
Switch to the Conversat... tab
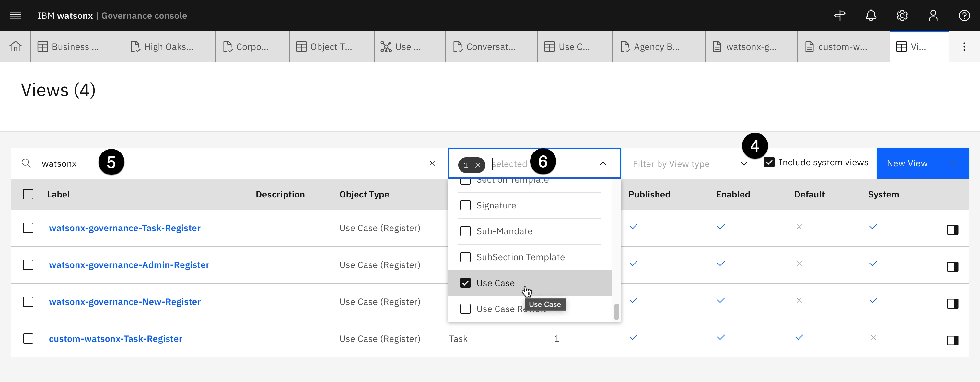click(x=492, y=46)
